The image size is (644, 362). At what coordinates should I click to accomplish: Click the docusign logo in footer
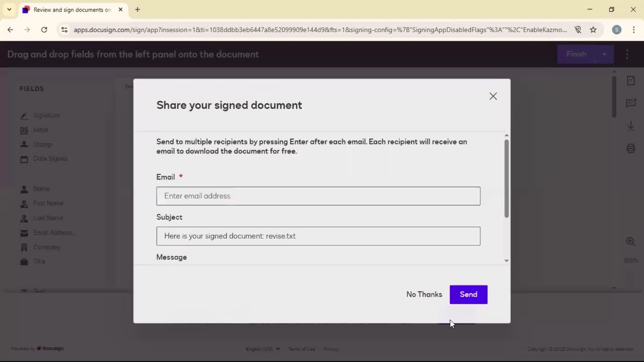coord(50,348)
